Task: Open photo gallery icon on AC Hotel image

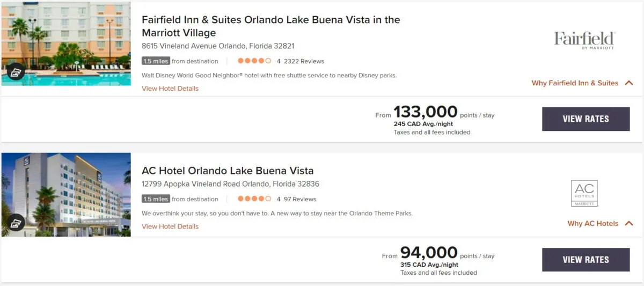Action: (16, 222)
